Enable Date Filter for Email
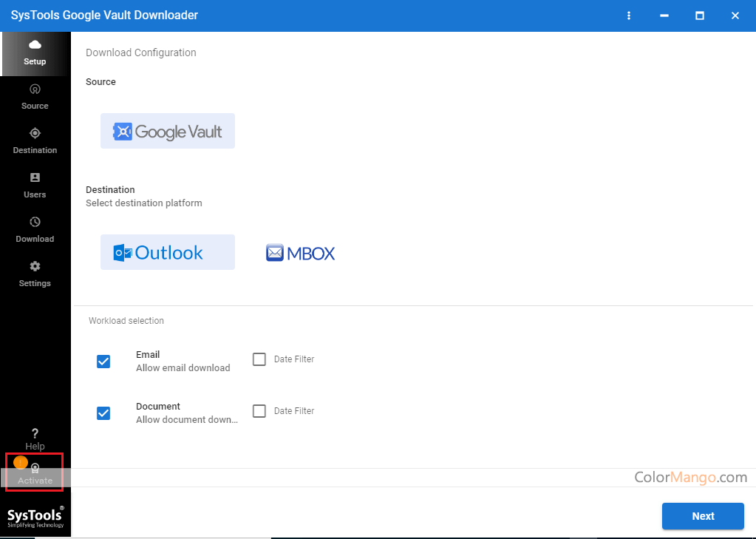 (259, 359)
